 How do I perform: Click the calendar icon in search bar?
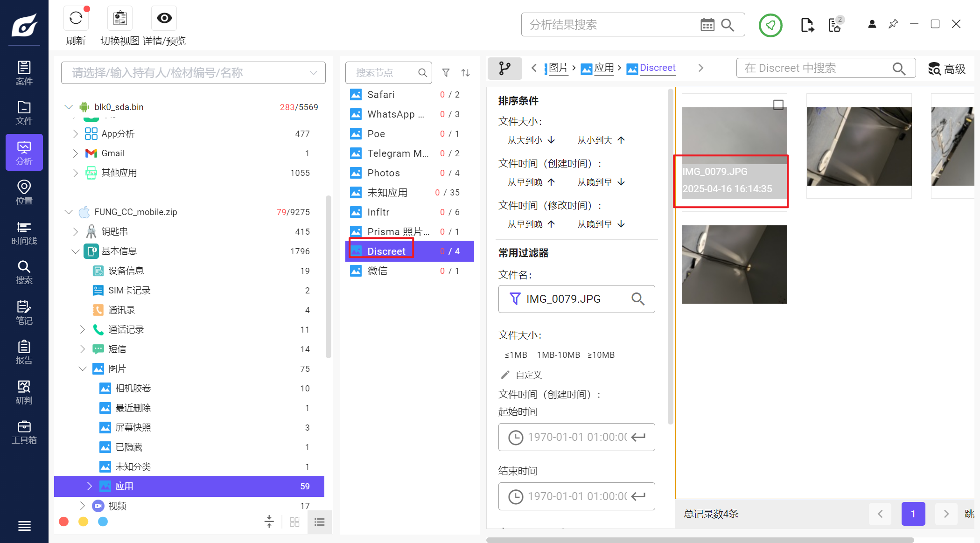coord(707,25)
